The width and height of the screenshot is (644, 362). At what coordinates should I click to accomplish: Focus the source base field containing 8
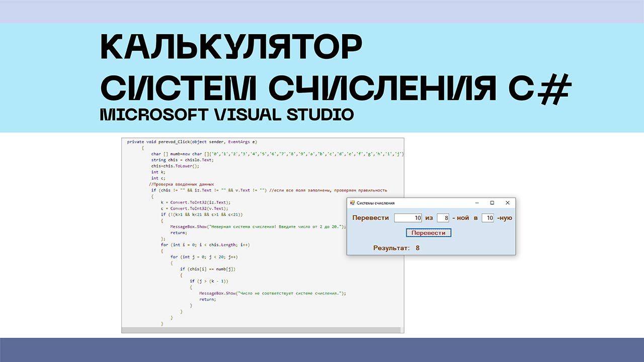click(x=443, y=218)
